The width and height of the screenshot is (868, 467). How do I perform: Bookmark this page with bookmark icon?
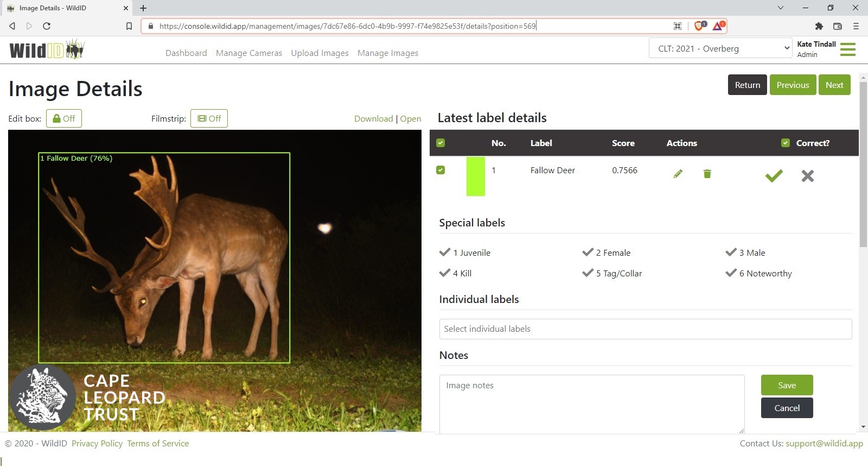click(129, 26)
